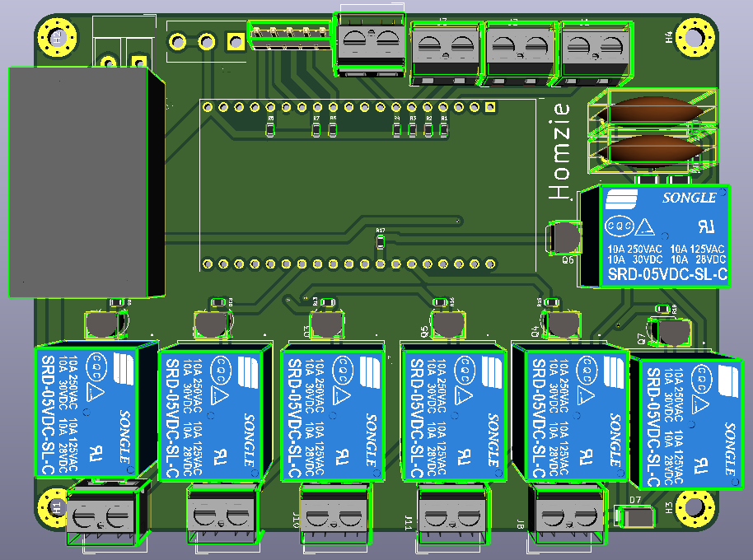Select the relay directly above the J11 terminal
753x560 pixels.
point(453,413)
